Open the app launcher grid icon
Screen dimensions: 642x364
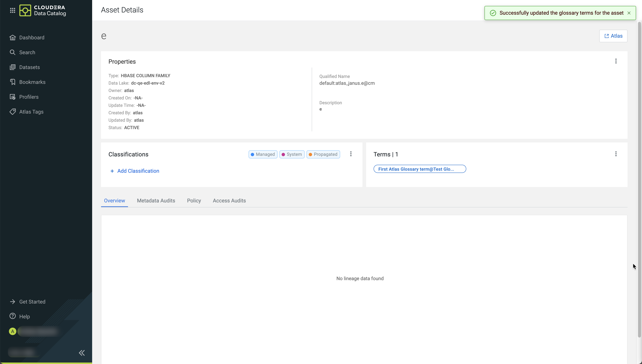click(12, 10)
